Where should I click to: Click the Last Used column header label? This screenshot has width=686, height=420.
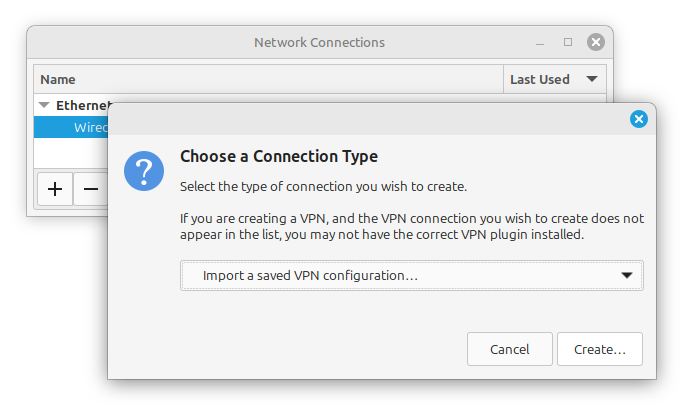539,79
